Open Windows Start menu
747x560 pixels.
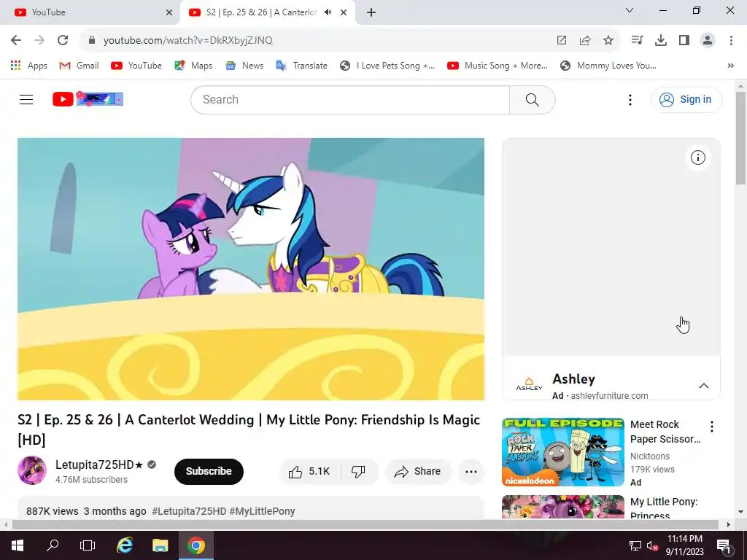tap(18, 545)
